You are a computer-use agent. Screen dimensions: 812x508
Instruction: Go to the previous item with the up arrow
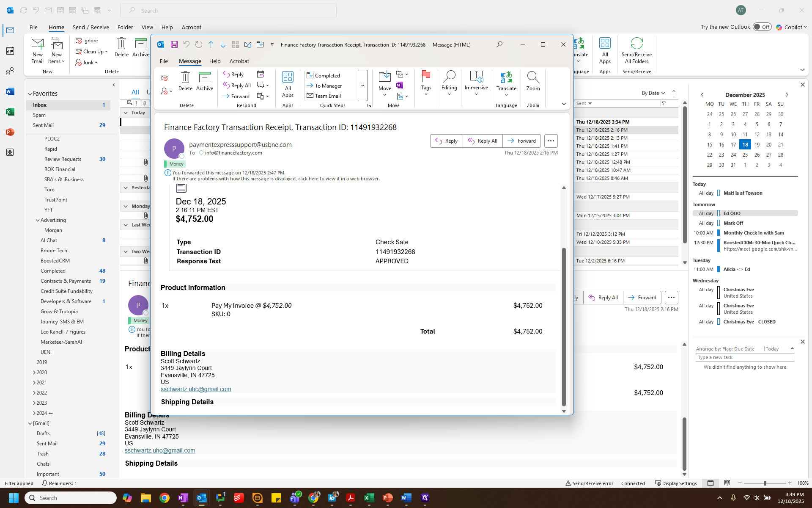[x=211, y=44]
